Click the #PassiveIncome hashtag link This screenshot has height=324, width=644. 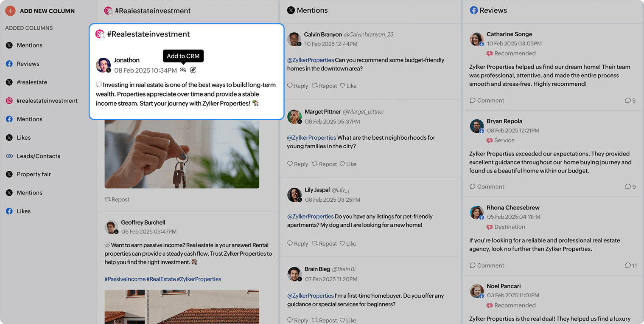(x=125, y=279)
